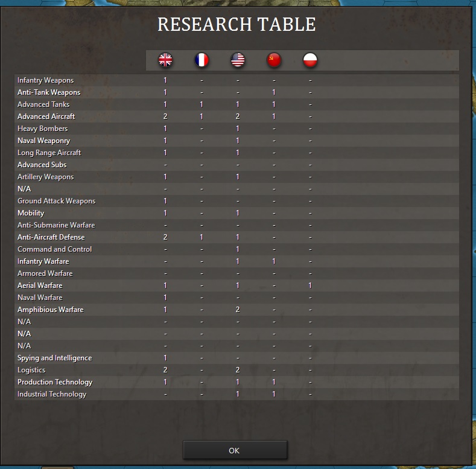Select the Anti-Submarine Warfare row label
This screenshot has height=469, width=476.
[x=56, y=225]
